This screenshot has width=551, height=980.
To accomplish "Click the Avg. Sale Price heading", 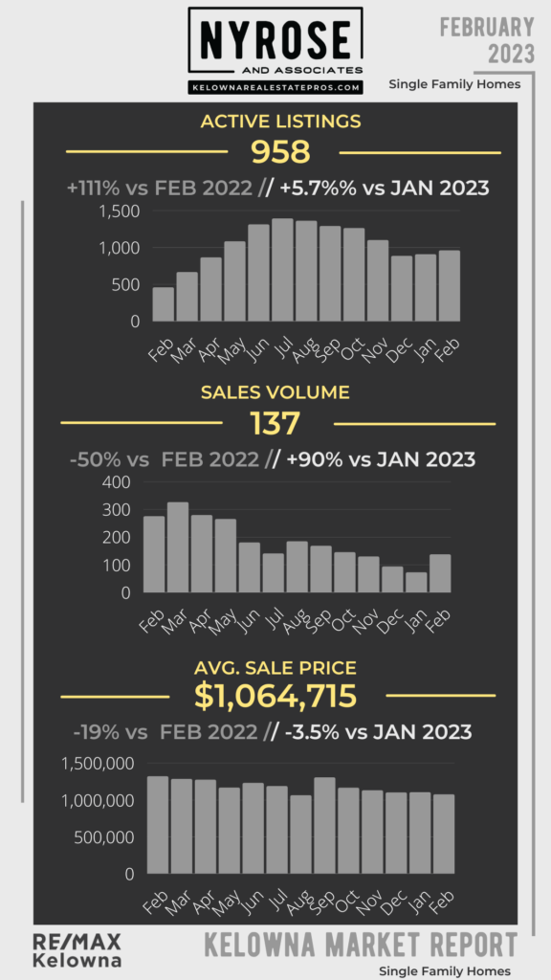I will pyautogui.click(x=275, y=667).
